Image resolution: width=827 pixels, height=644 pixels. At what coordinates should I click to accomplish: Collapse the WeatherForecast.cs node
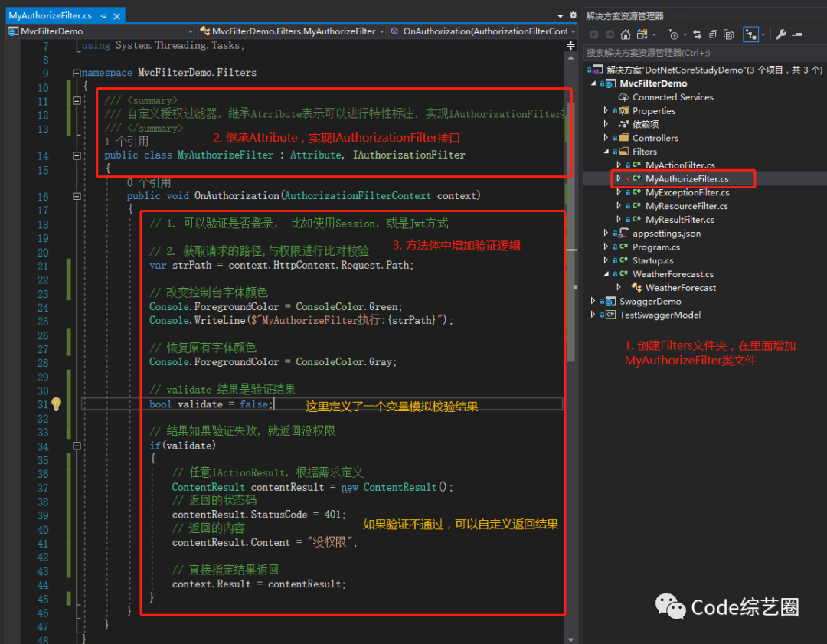point(606,273)
